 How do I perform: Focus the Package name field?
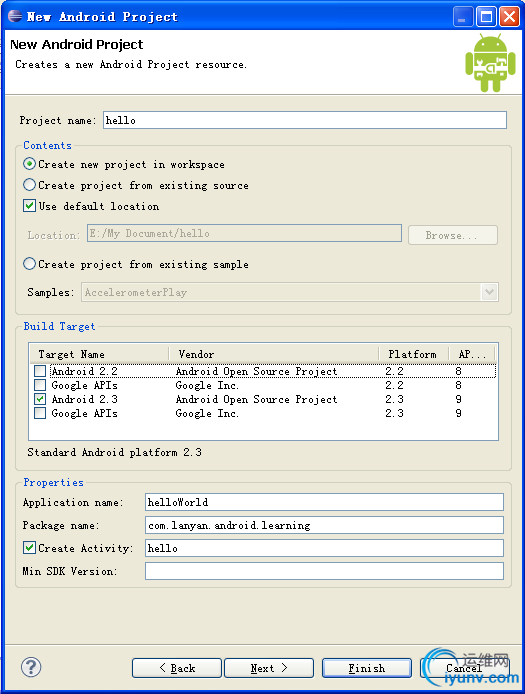324,525
